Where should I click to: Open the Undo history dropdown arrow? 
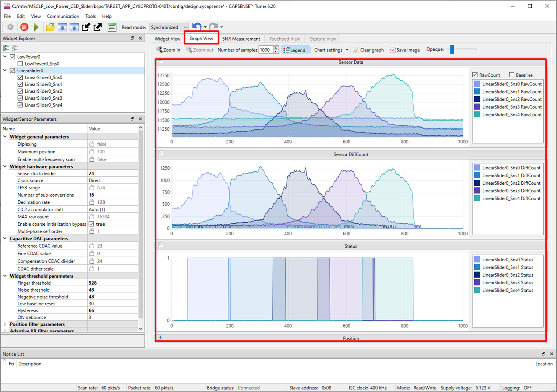point(205,27)
